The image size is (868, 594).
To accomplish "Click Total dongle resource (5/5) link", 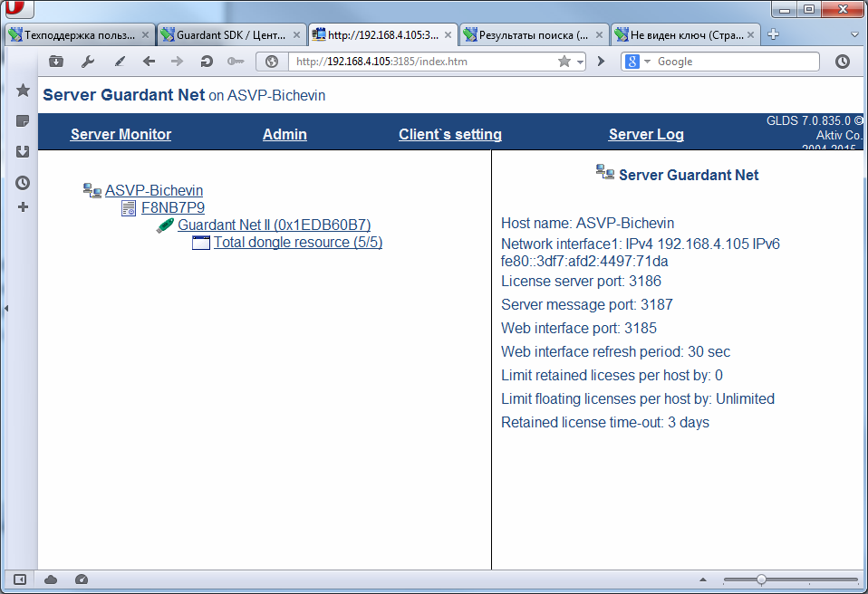I will coord(297,243).
